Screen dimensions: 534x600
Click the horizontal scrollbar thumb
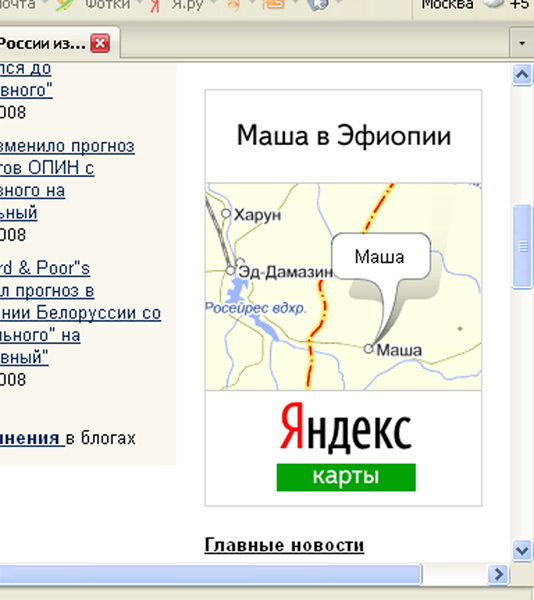coord(210,574)
